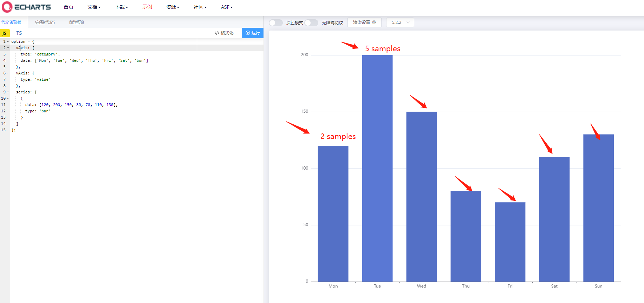Screen dimensions: 644x303
Task: Switch to the 配置项 tab
Action: pos(77,22)
